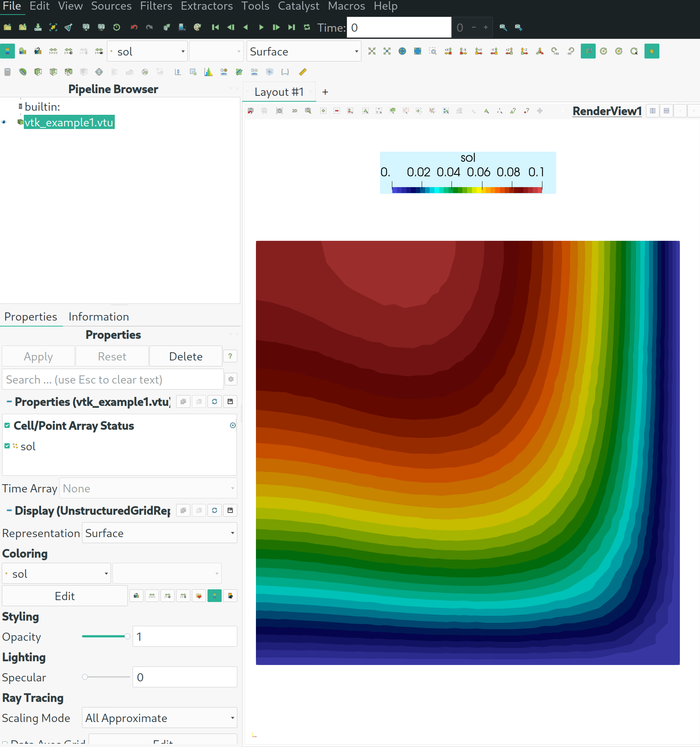Collapse the Display (UnstructuredGridRepresentation) section
This screenshot has height=747, width=700.
pos(9,510)
